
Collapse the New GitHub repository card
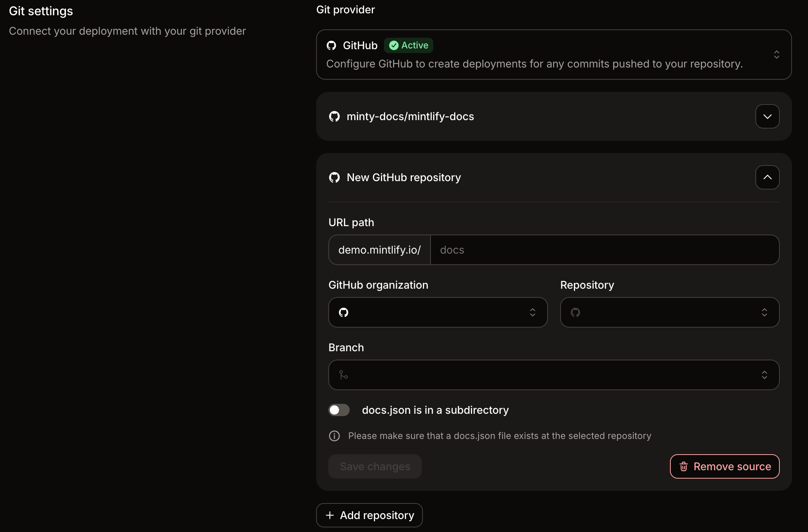coord(767,177)
